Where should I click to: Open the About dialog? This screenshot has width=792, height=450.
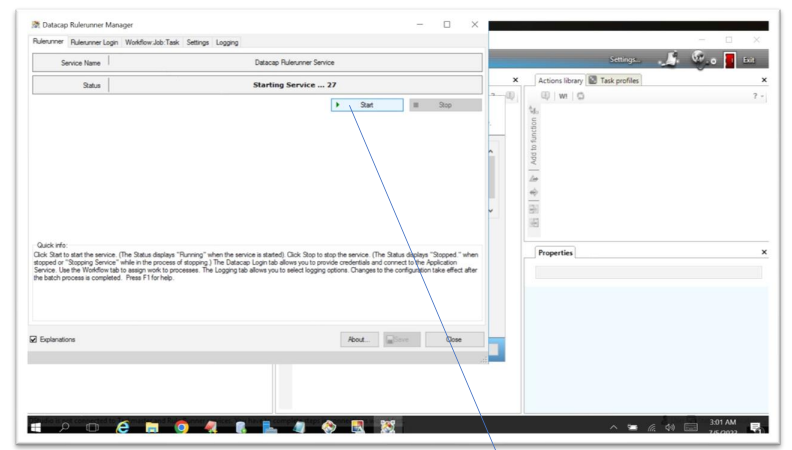[x=359, y=339]
